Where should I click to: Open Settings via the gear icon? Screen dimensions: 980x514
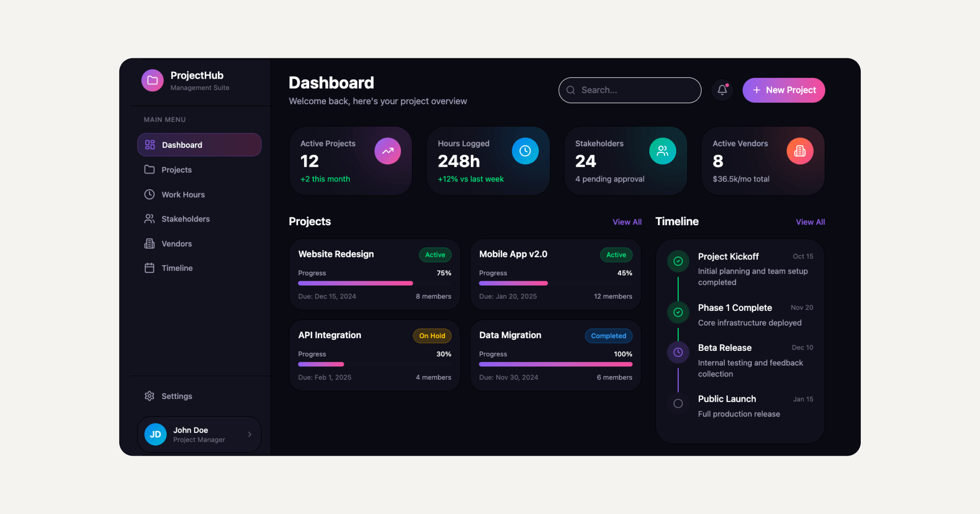149,396
